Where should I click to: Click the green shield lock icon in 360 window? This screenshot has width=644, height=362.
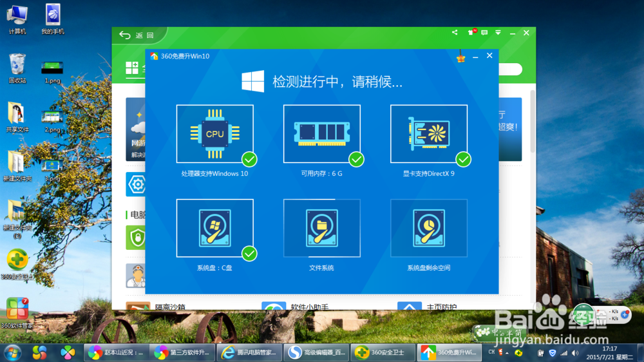(x=135, y=238)
